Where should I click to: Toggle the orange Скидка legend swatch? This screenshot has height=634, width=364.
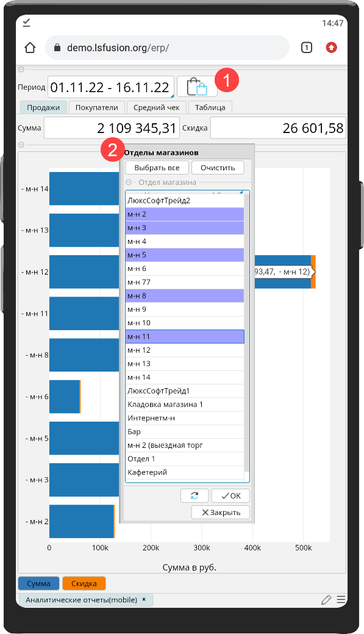click(x=84, y=583)
